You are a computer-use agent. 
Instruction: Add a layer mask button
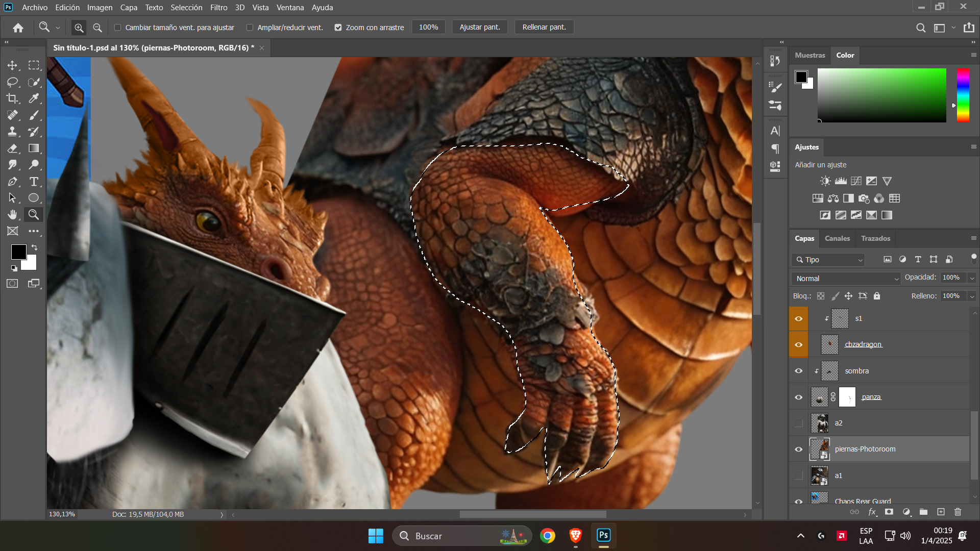[889, 512]
